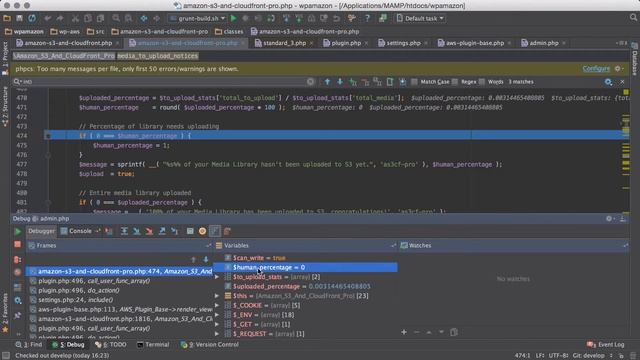Move to previous frame with up arrow

click(193, 259)
